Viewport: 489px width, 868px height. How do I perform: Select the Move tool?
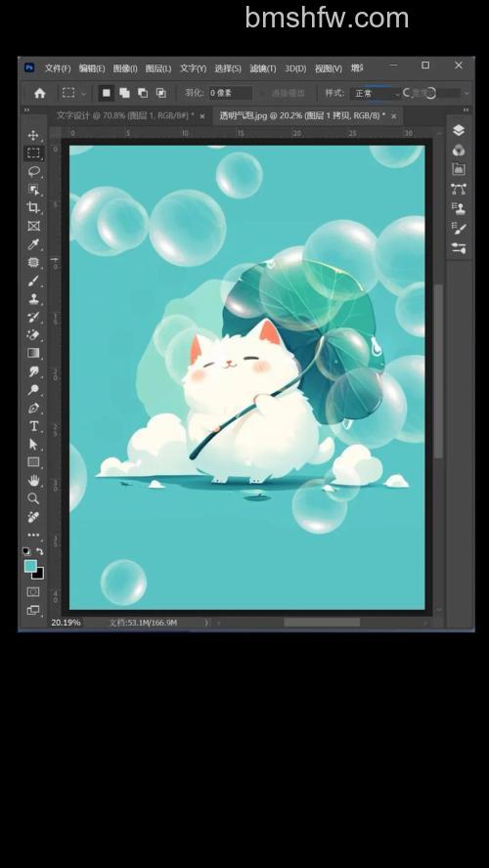coord(33,135)
